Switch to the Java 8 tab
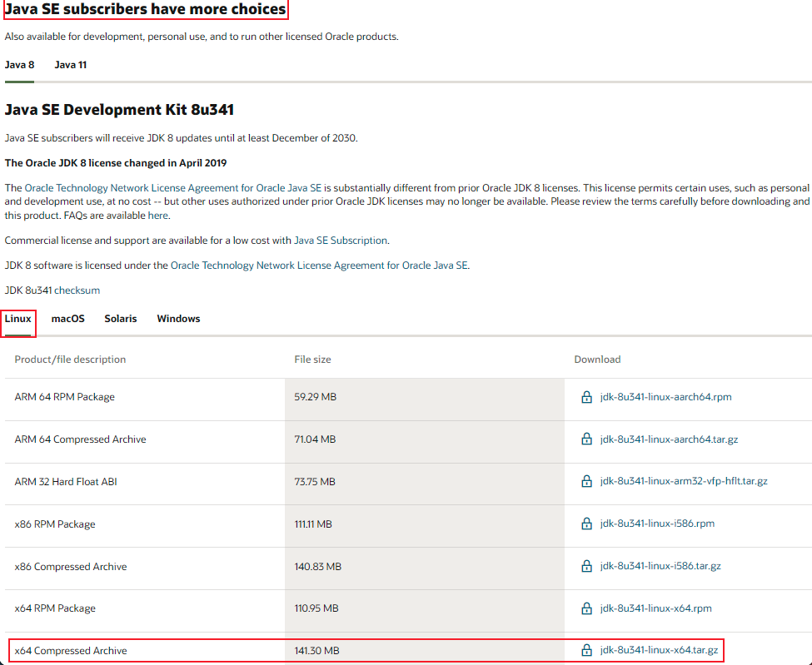Image resolution: width=812 pixels, height=665 pixels. pyautogui.click(x=20, y=65)
